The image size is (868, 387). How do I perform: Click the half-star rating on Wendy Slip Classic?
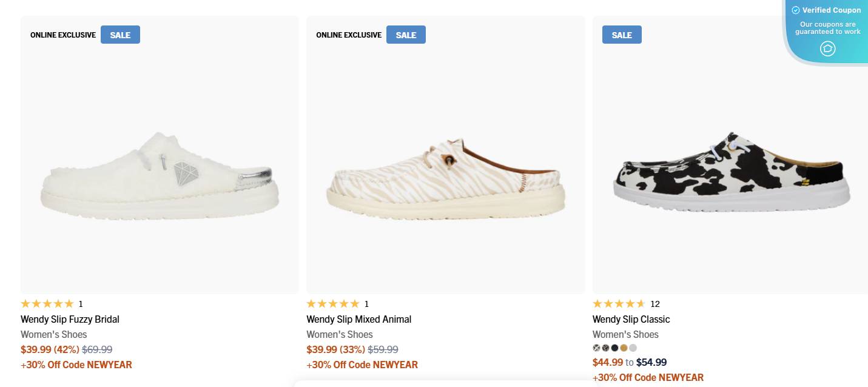(642, 303)
